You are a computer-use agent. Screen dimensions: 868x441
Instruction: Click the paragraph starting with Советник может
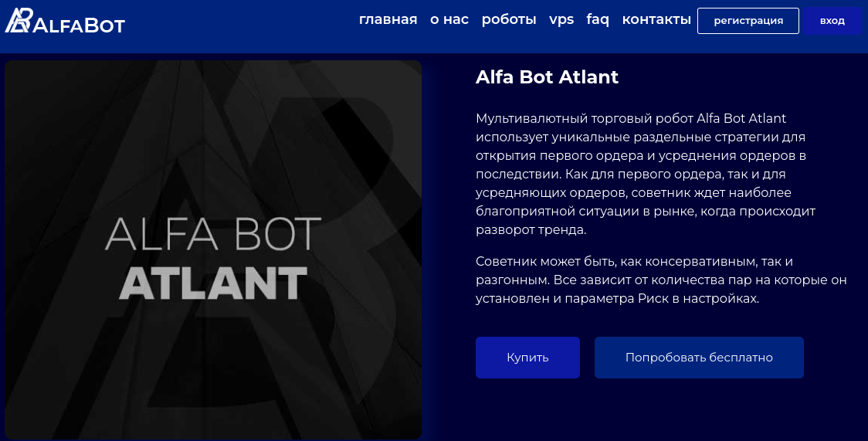661,280
